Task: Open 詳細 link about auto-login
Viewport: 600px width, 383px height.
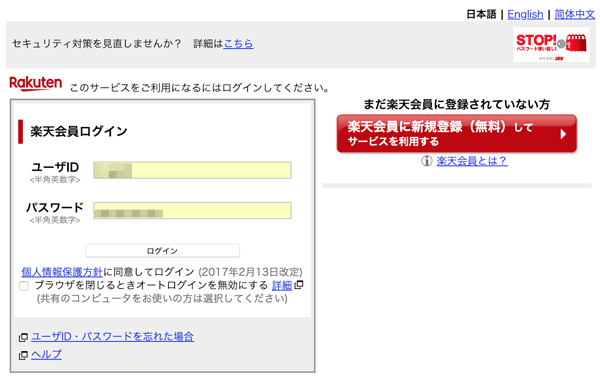Action: pyautogui.click(x=282, y=285)
